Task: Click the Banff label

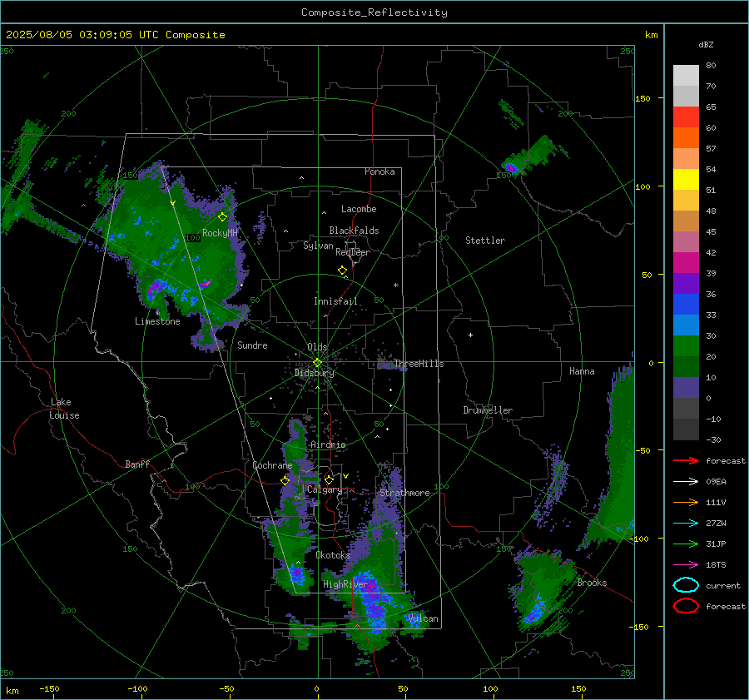Action: 137,464
